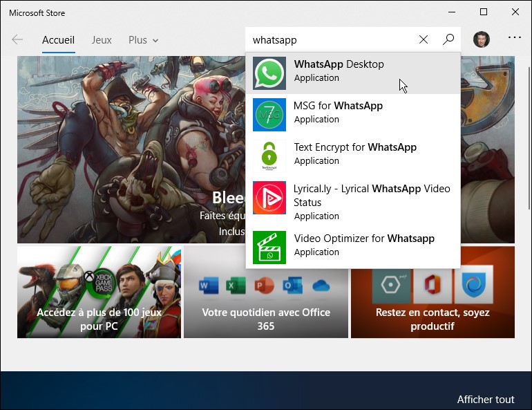
Task: Open the three-dot more options menu
Action: point(515,38)
